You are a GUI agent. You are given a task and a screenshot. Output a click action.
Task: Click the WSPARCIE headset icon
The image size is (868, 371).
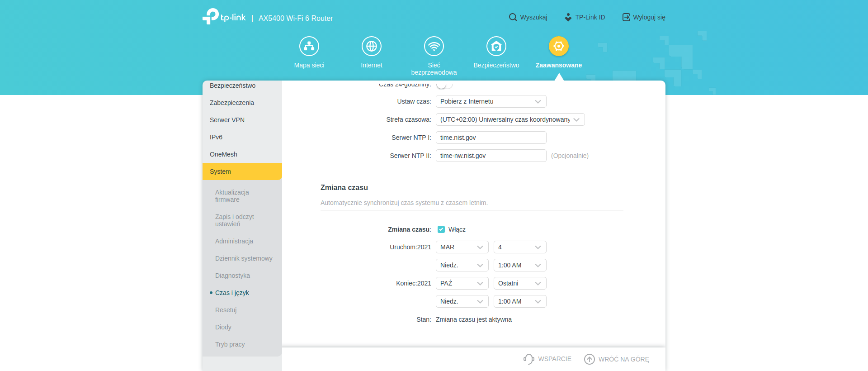(x=529, y=359)
